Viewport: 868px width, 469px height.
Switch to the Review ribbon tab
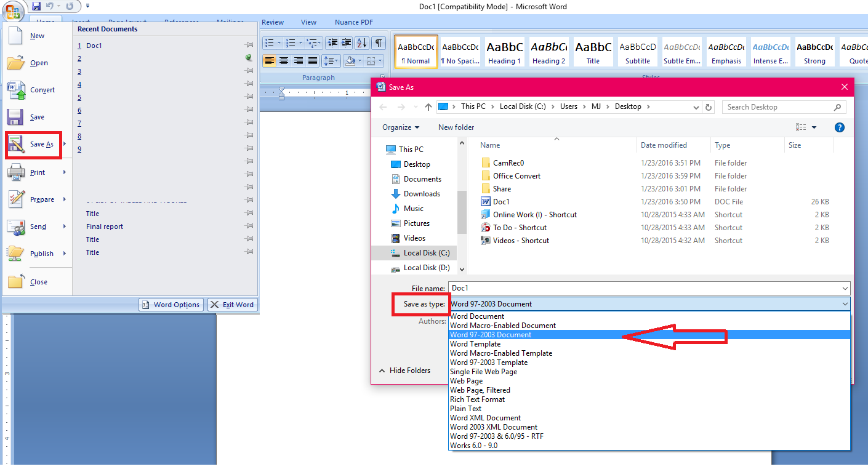click(x=271, y=22)
